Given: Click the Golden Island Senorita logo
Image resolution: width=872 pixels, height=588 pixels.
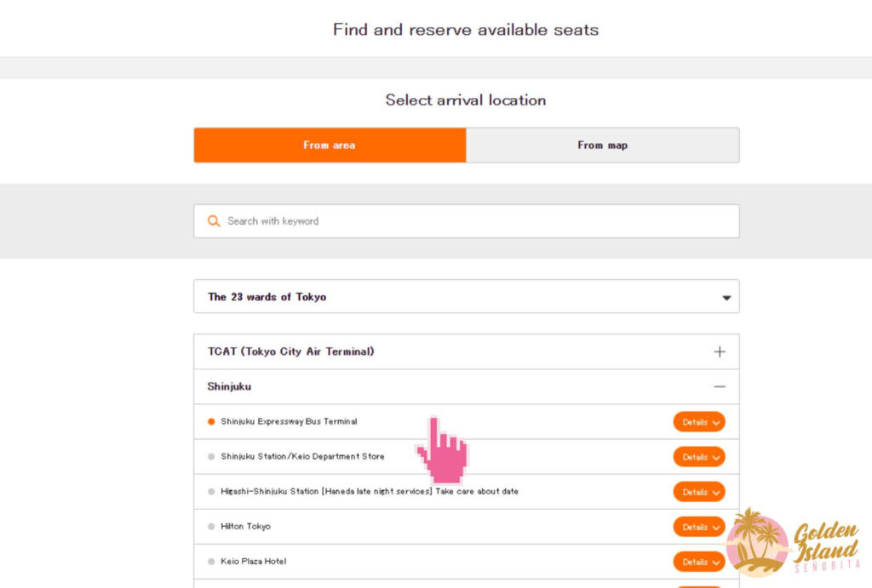Looking at the screenshot, I should click(x=792, y=542).
